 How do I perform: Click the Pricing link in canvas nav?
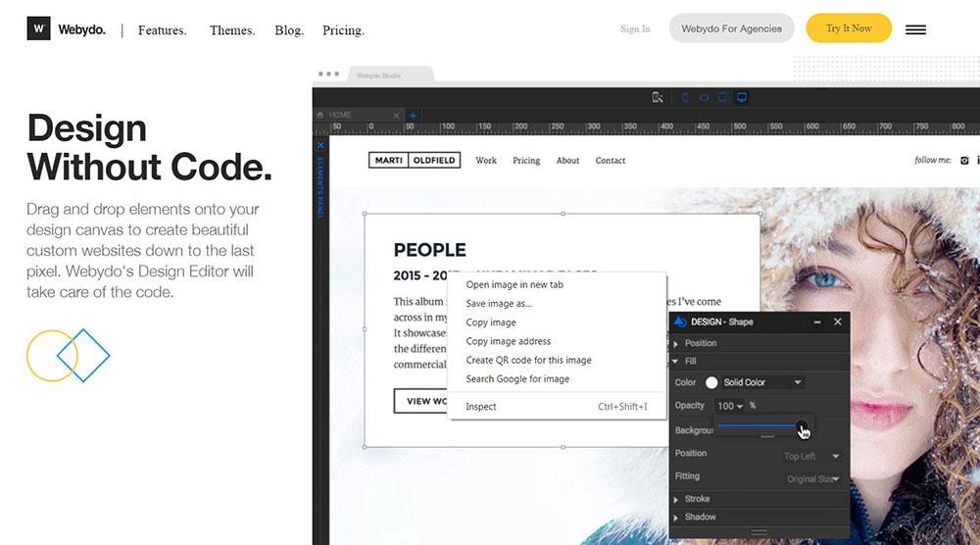[x=526, y=161]
